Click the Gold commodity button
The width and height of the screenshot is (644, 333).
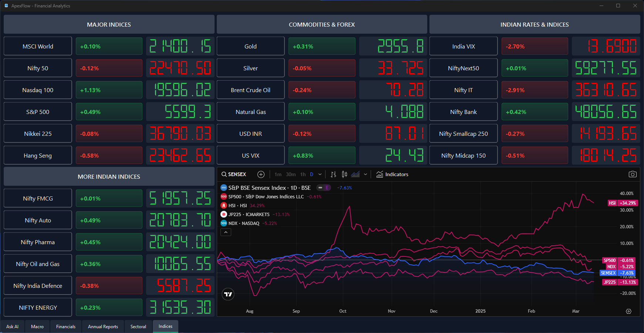coord(250,46)
